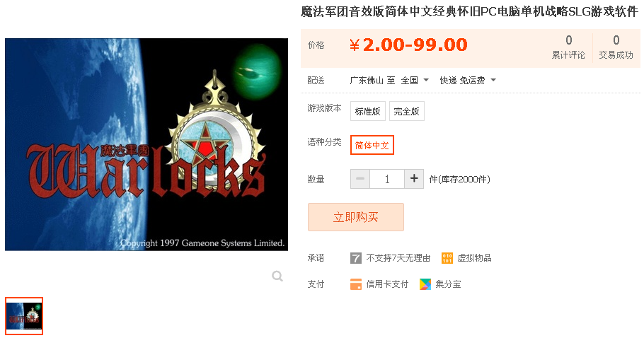
Task: Select the Warlocks product thumbnail
Action: (24, 316)
